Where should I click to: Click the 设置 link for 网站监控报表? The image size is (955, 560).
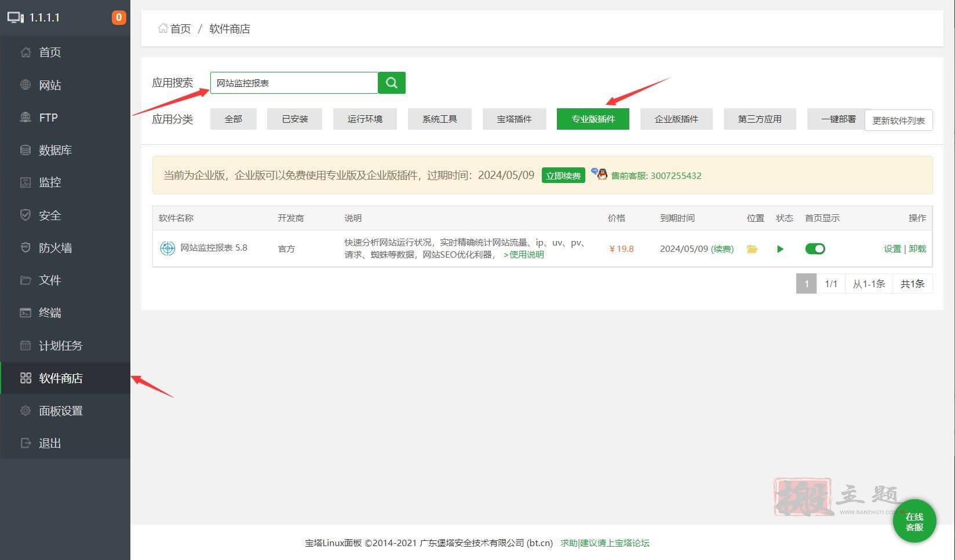tap(892, 248)
